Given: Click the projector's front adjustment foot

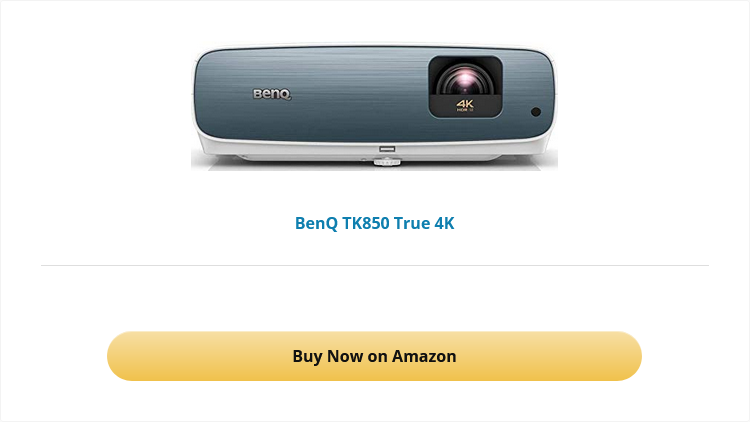Looking at the screenshot, I should coord(387,162).
